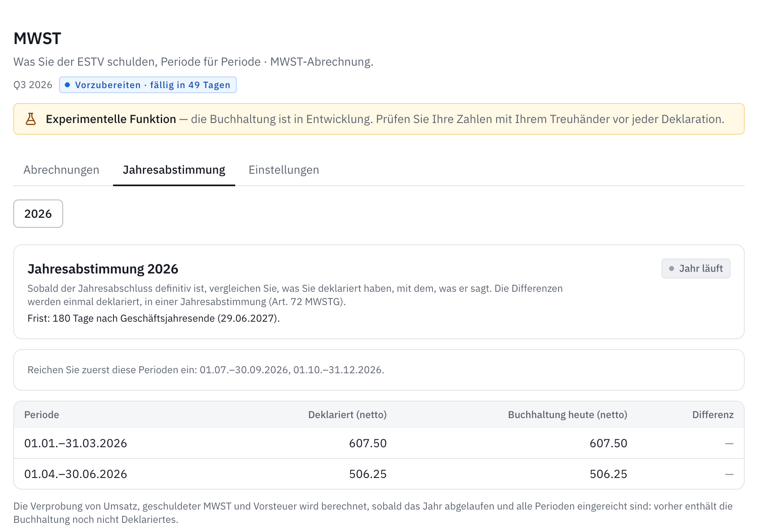Viewport: 758px width, 532px height.
Task: Select the 01.04.–30.06.2026 period row
Action: pyautogui.click(x=379, y=474)
